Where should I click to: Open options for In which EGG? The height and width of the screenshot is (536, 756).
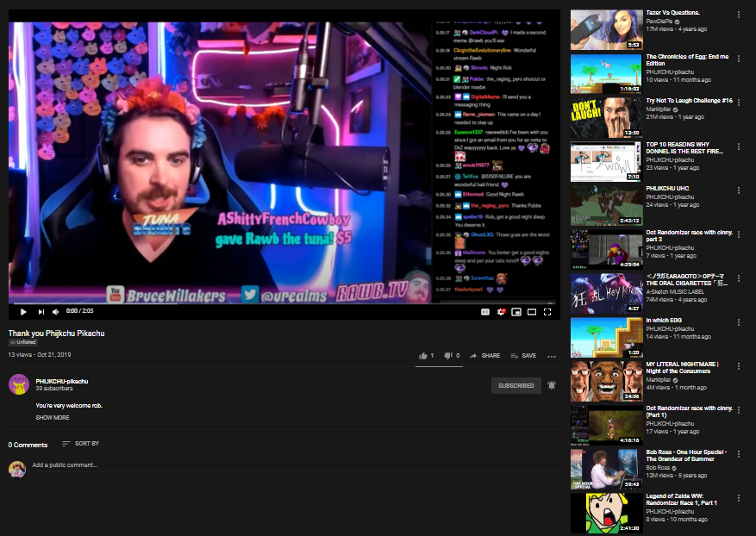738,322
